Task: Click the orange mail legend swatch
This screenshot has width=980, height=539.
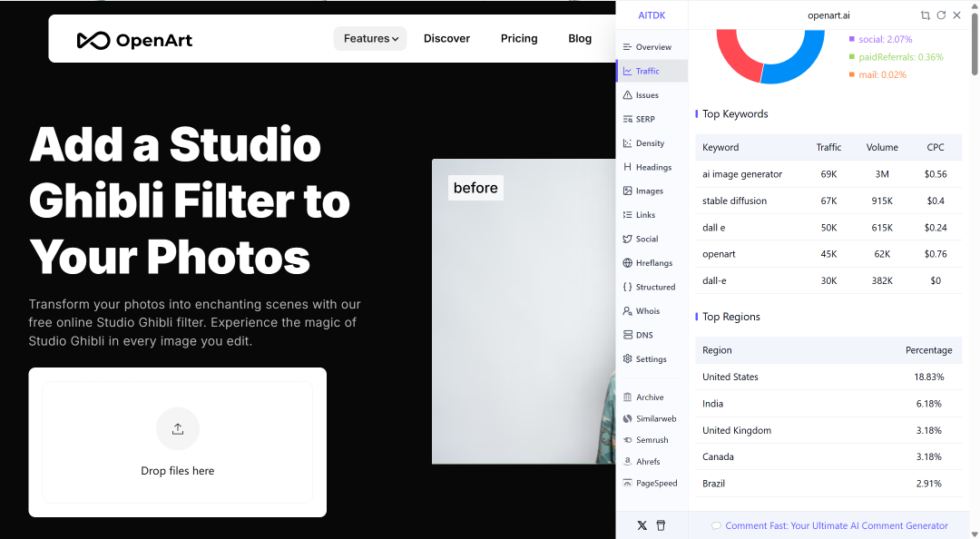Action: [852, 74]
